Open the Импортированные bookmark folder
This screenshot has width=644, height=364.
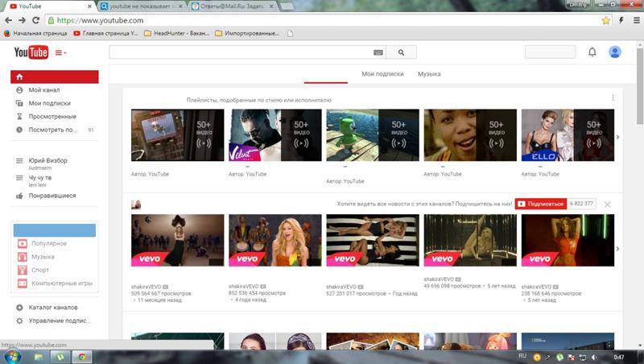click(x=248, y=33)
